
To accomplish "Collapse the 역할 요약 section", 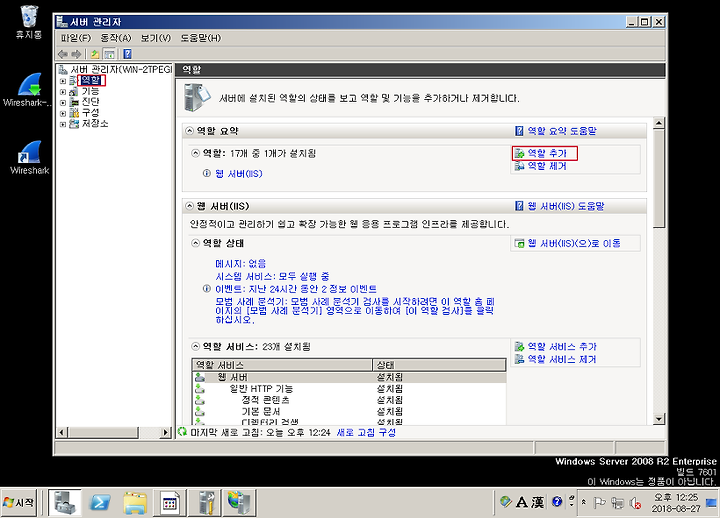I will [189, 131].
